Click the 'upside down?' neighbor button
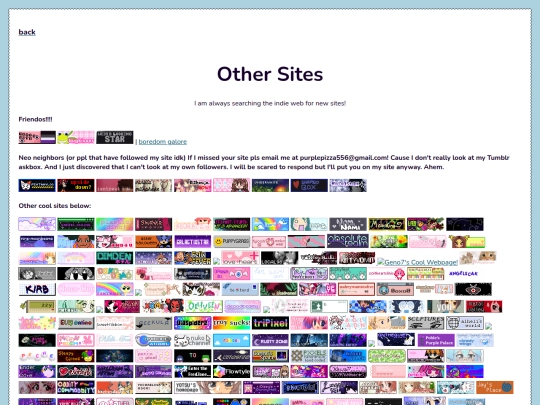This screenshot has width=540, height=405. point(76,185)
